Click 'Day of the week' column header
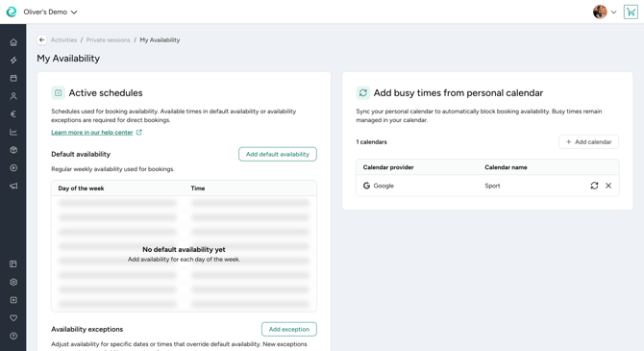Screen dimensions: 644x351 81,188
